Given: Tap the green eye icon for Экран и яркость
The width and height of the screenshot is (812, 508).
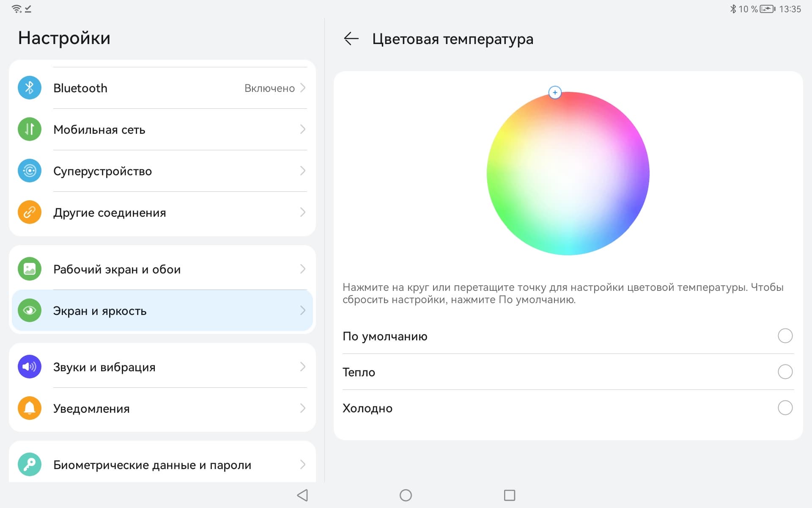Looking at the screenshot, I should 29,311.
